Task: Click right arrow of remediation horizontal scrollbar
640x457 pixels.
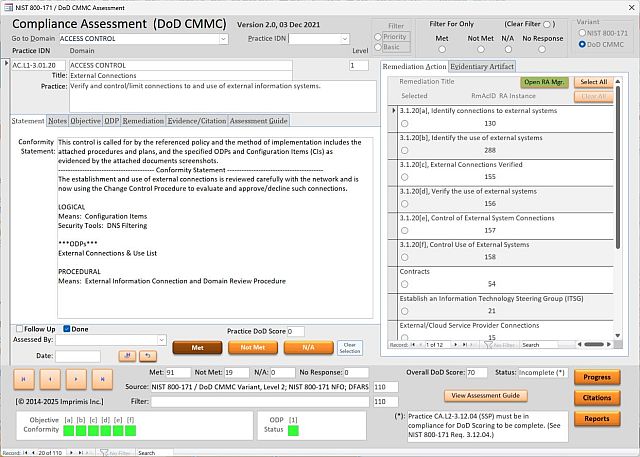Action: (609, 344)
